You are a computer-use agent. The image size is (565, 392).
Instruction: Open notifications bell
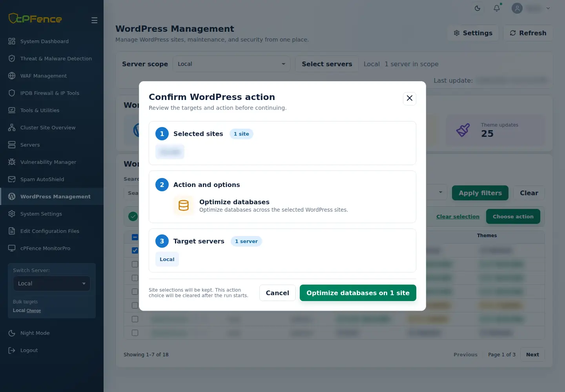pyautogui.click(x=497, y=8)
